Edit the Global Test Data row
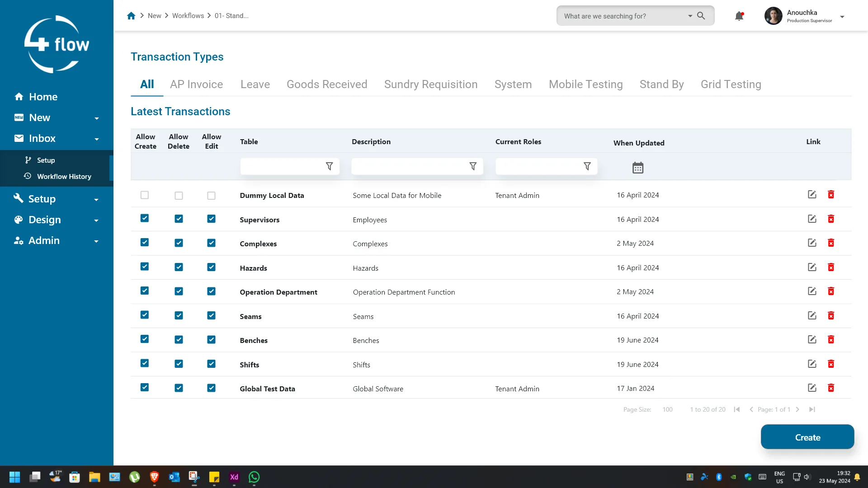Image resolution: width=868 pixels, height=488 pixels. click(x=812, y=388)
